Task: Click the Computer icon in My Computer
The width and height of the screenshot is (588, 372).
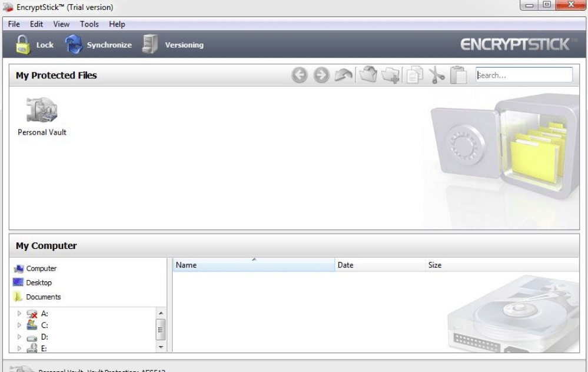Action: pyautogui.click(x=19, y=268)
